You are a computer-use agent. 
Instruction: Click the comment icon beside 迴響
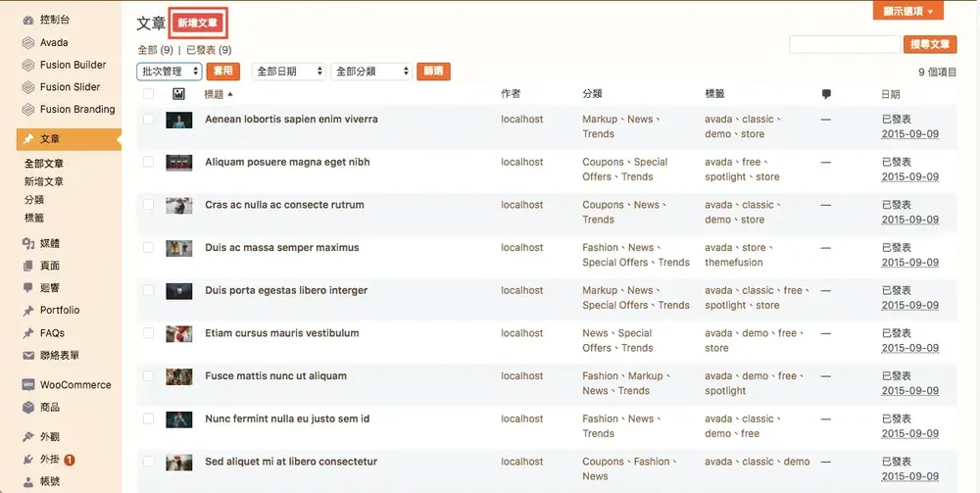click(x=28, y=288)
